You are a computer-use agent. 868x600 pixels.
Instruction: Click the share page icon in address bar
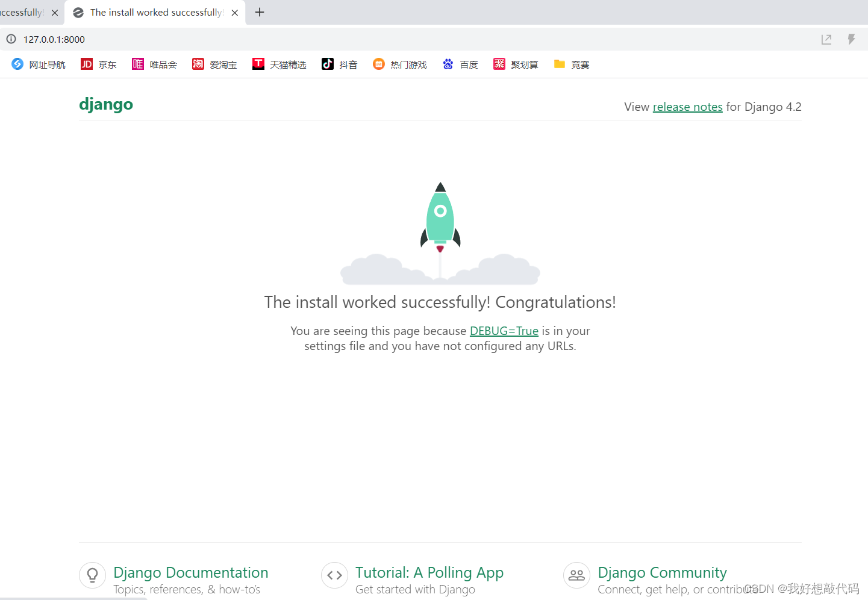(x=826, y=39)
